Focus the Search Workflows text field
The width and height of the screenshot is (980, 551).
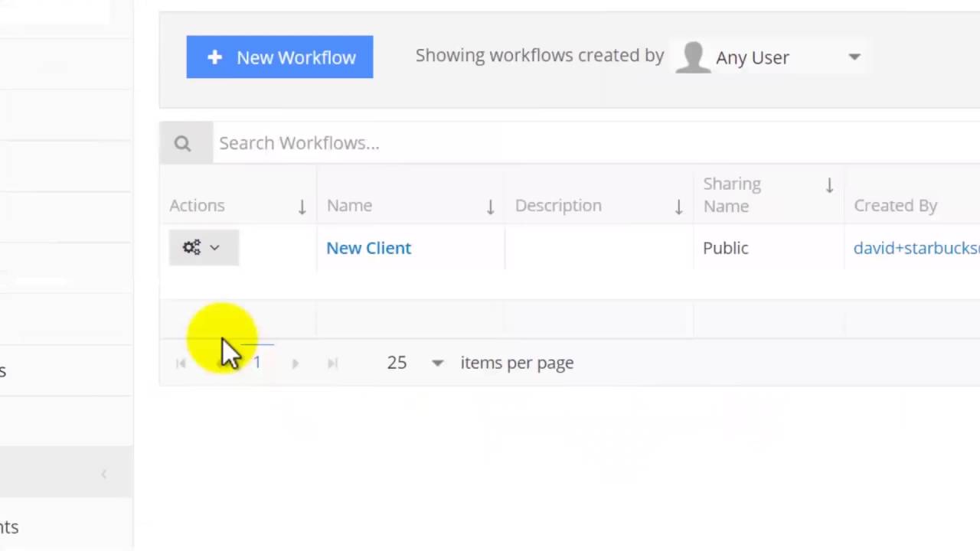point(536,143)
